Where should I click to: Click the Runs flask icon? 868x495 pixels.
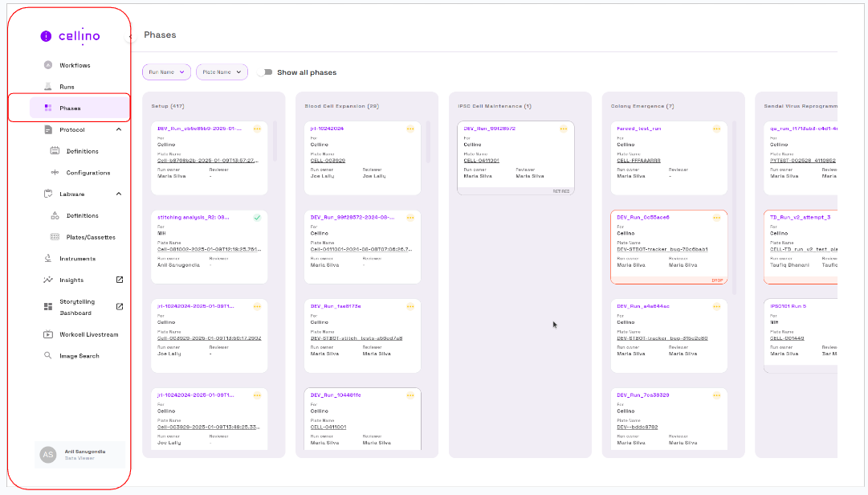[48, 87]
